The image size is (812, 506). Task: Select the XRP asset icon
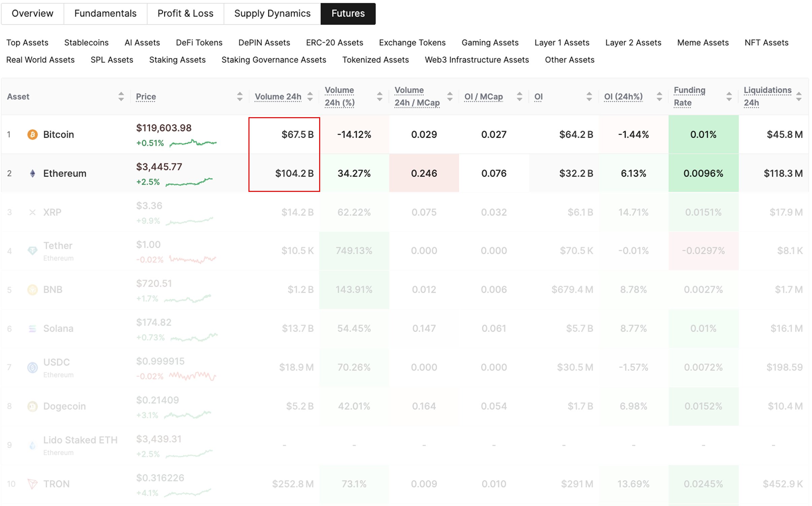point(32,212)
